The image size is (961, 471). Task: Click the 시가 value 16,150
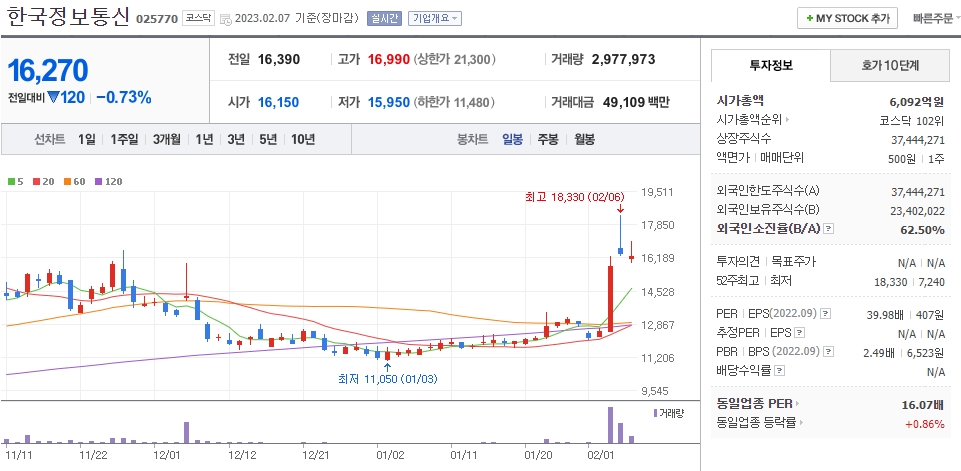tap(278, 102)
